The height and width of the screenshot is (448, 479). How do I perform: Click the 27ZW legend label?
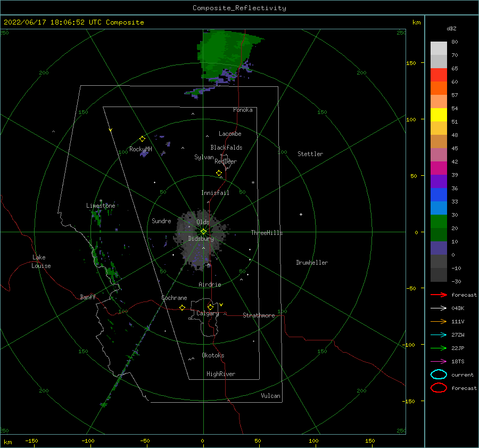[x=458, y=335]
